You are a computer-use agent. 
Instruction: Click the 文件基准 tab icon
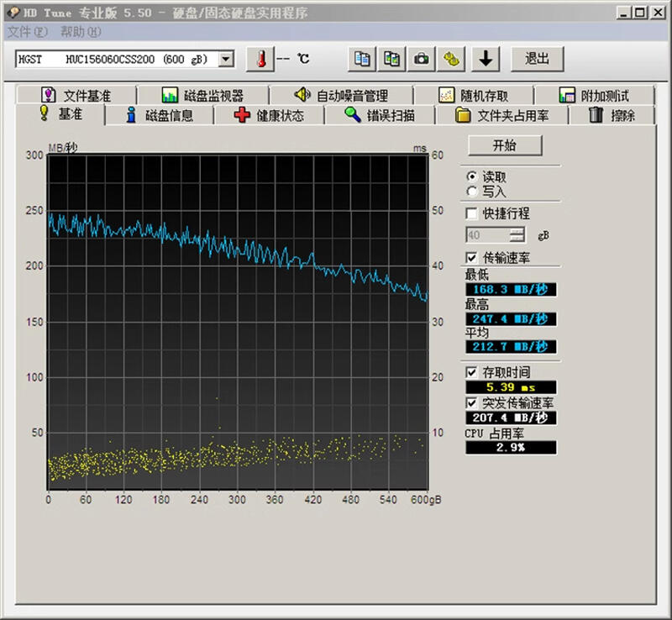(48, 95)
